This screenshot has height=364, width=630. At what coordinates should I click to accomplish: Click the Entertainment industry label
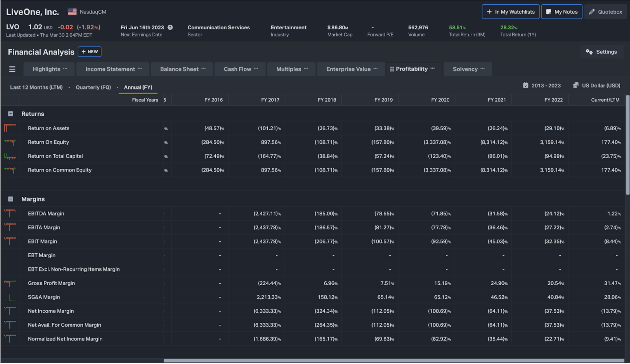[x=289, y=27]
